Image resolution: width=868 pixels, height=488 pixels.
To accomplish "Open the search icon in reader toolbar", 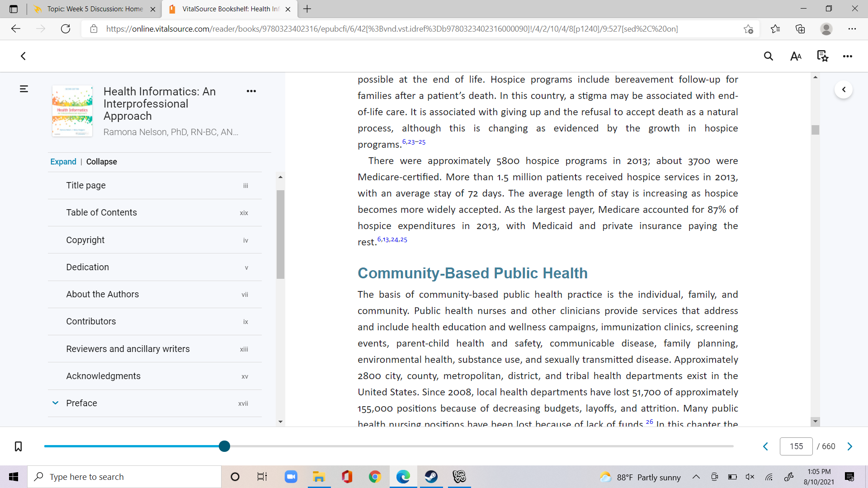I will 769,56.
